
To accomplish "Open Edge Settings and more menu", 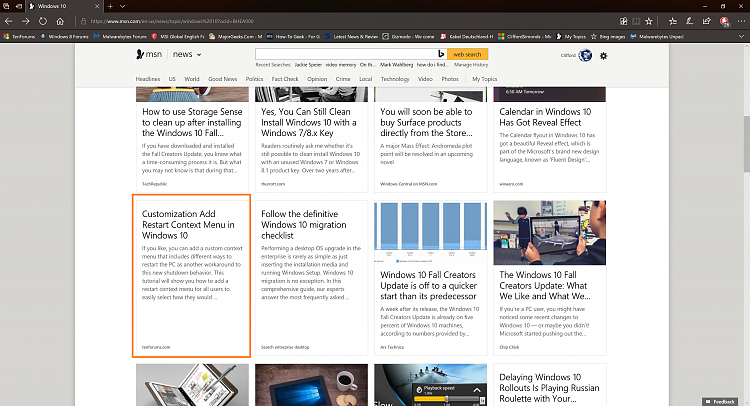I will (741, 21).
